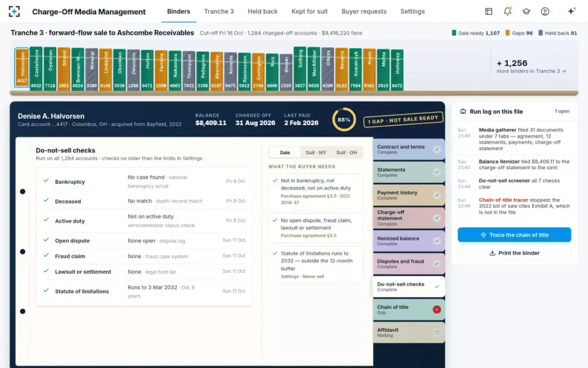Open the Kept for suit tab
Image resolution: width=588 pixels, height=368 pixels.
coord(310,11)
